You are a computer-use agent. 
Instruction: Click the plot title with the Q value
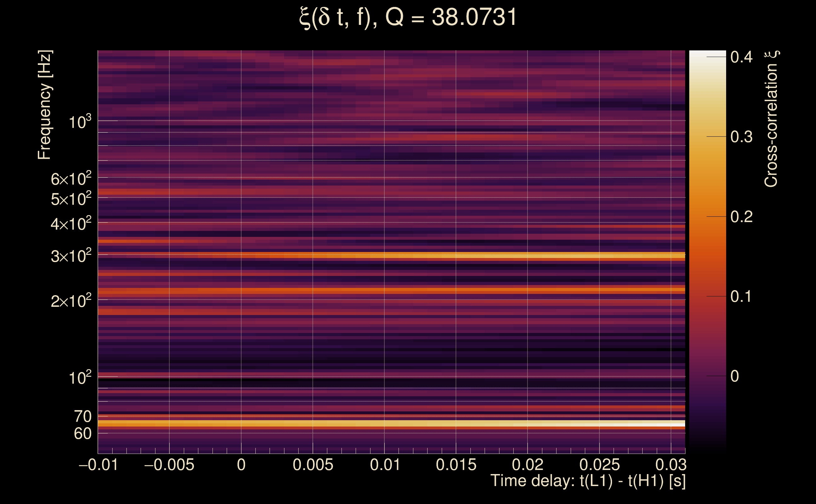coord(408,17)
